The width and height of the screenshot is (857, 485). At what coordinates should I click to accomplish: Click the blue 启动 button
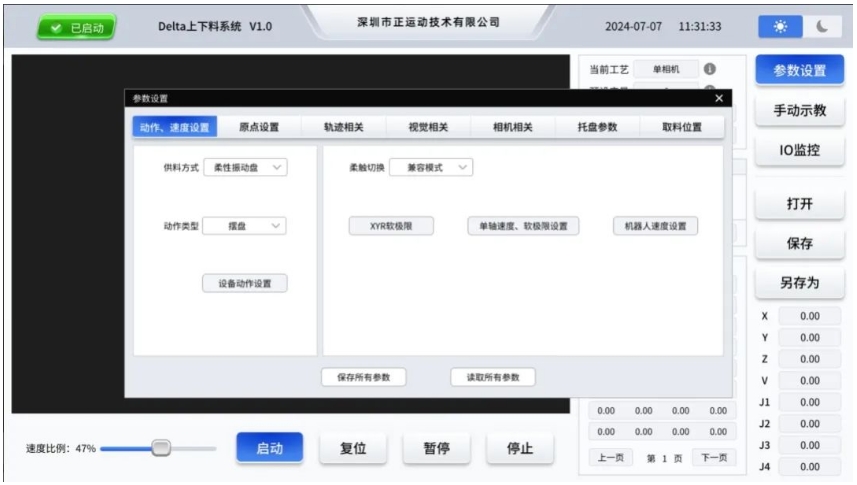269,448
